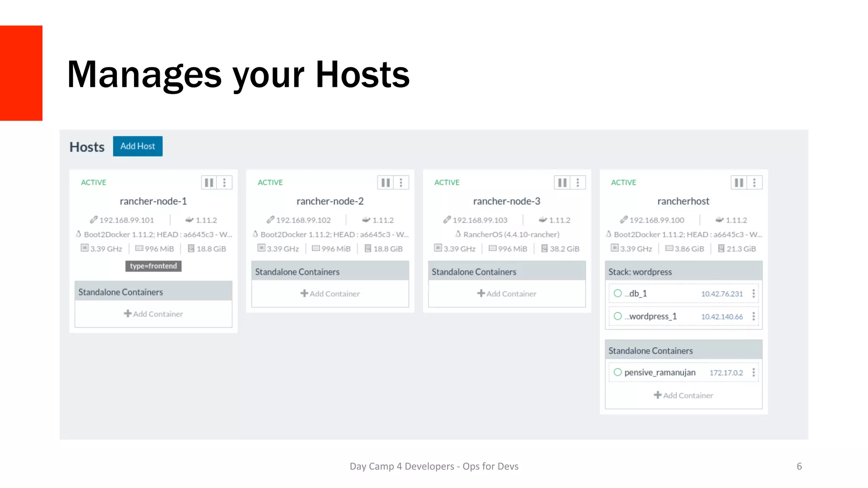Click Linux OS icon on rancher-node-1
This screenshot has width=868, height=488.
(x=78, y=234)
